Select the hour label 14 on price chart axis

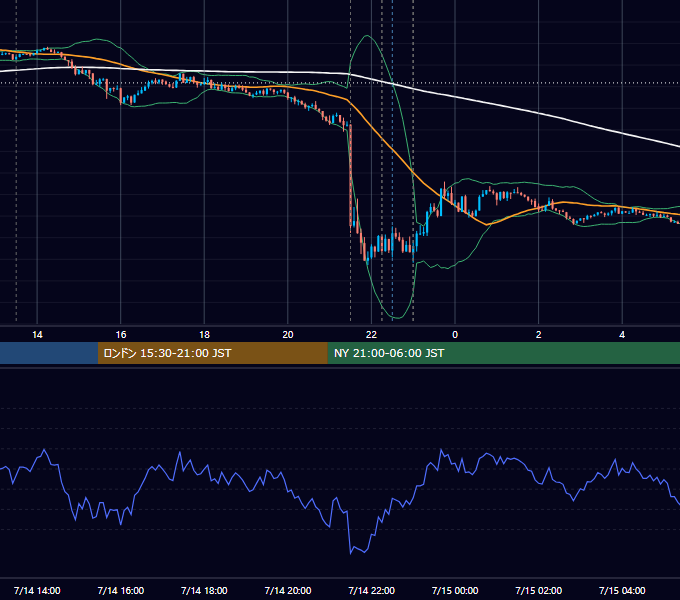click(x=37, y=335)
